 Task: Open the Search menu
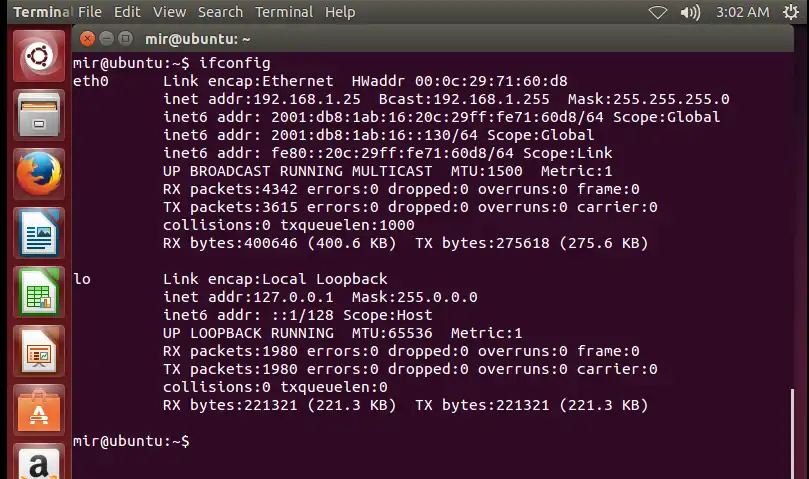220,12
